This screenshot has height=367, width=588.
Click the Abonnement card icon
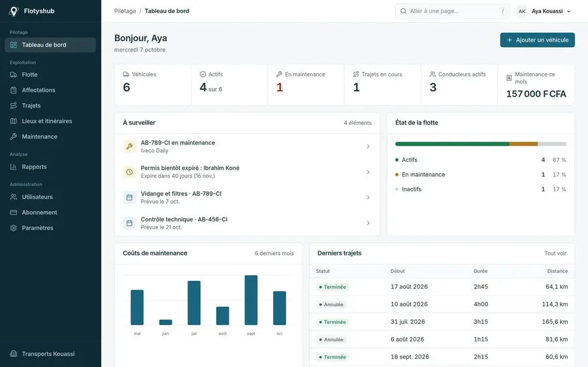(14, 212)
